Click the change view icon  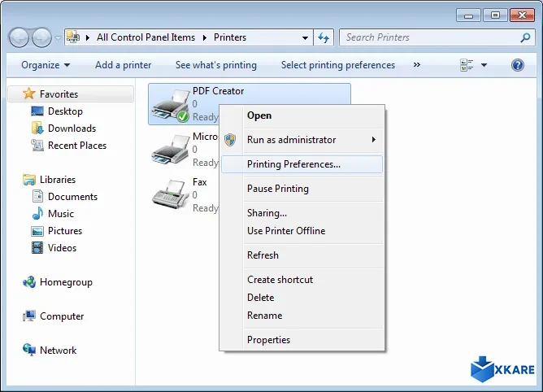click(x=467, y=65)
